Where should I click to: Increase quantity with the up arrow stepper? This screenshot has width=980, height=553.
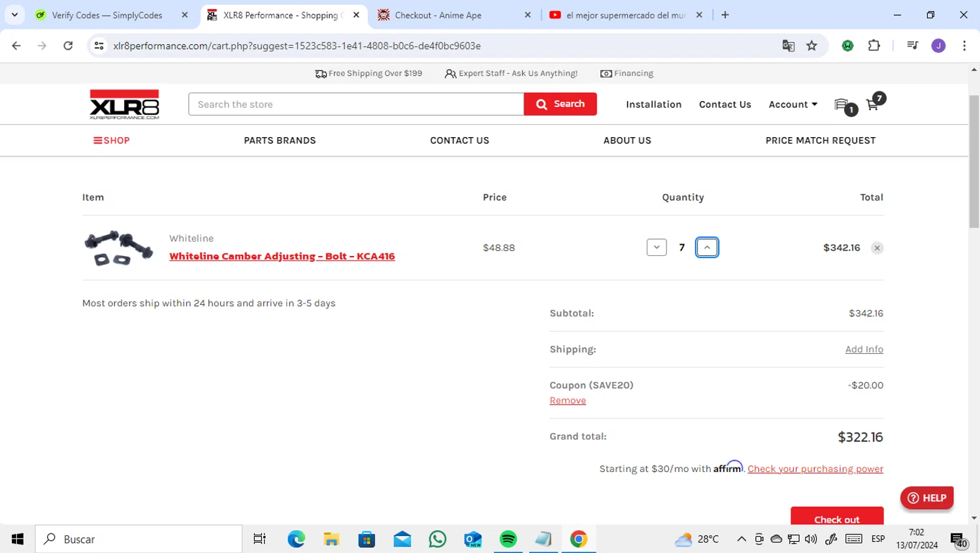click(x=707, y=247)
